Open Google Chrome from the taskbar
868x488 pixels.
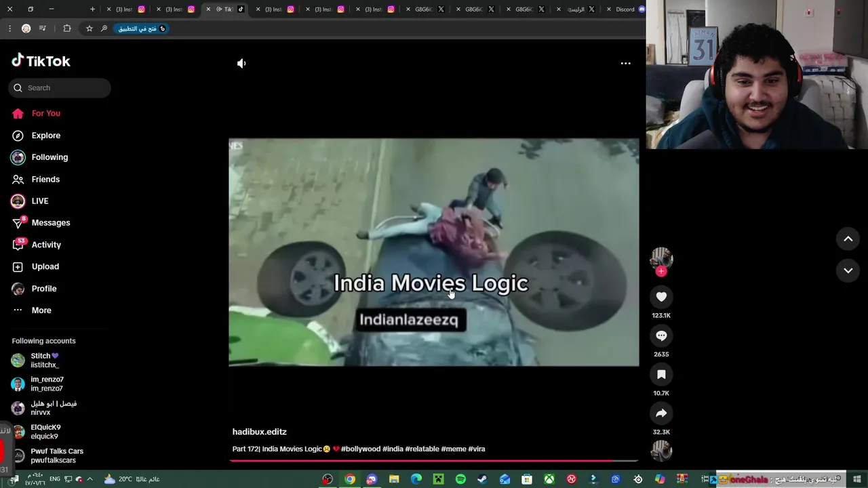(x=350, y=479)
